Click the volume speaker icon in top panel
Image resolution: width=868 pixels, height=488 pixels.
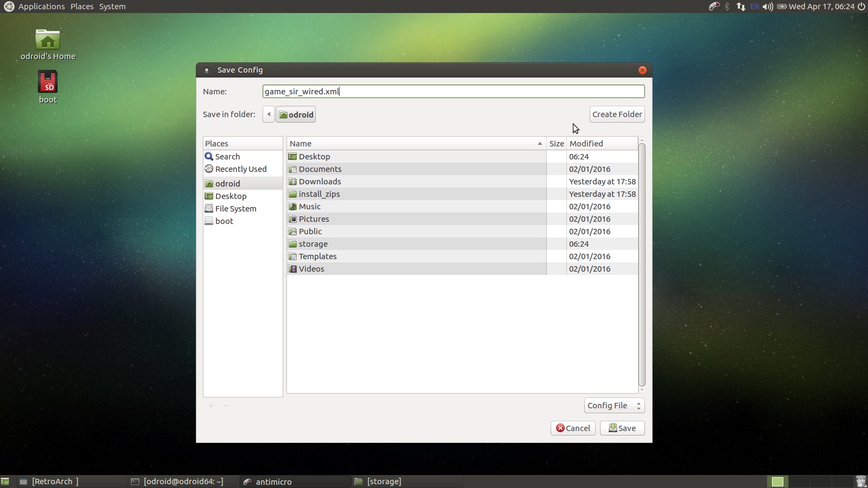coord(767,7)
